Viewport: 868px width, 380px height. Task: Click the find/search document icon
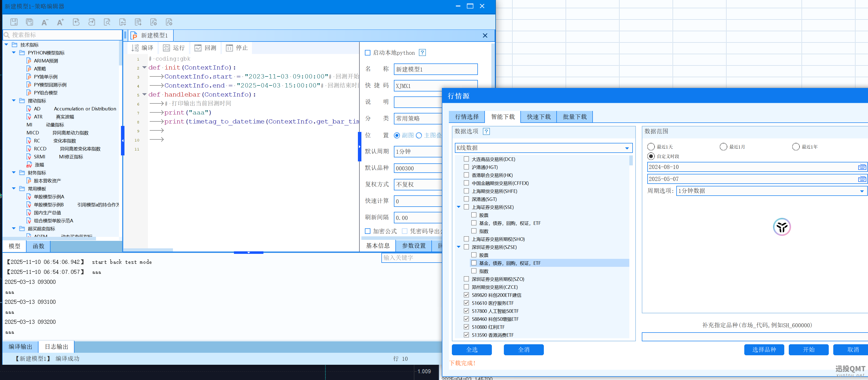pyautogui.click(x=107, y=22)
